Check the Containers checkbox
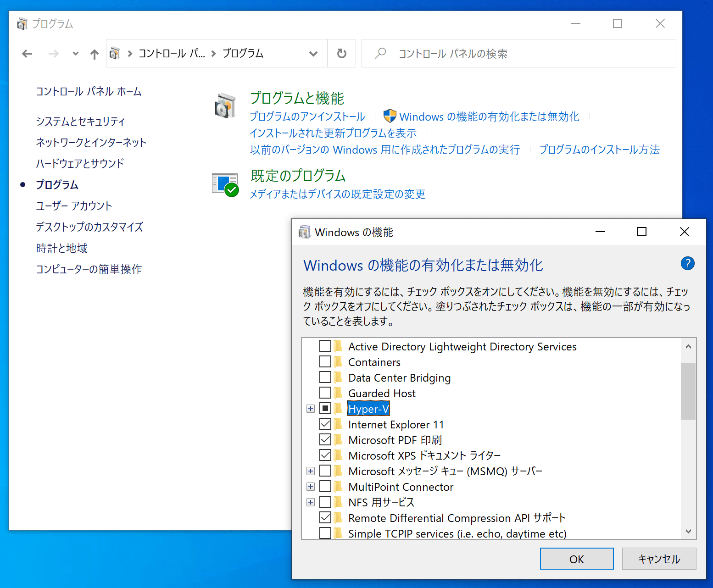Image resolution: width=713 pixels, height=588 pixels. pyautogui.click(x=325, y=361)
